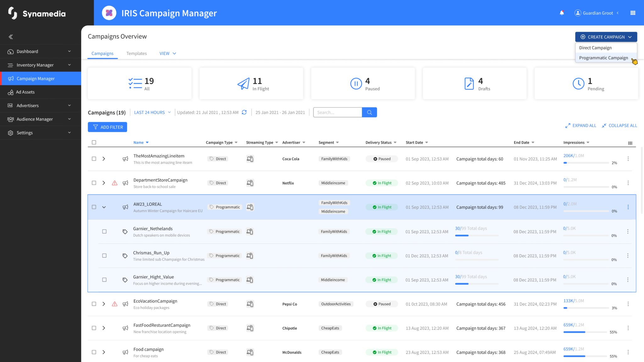Refresh the campaigns updated timestamp
The image size is (644, 362).
[244, 112]
